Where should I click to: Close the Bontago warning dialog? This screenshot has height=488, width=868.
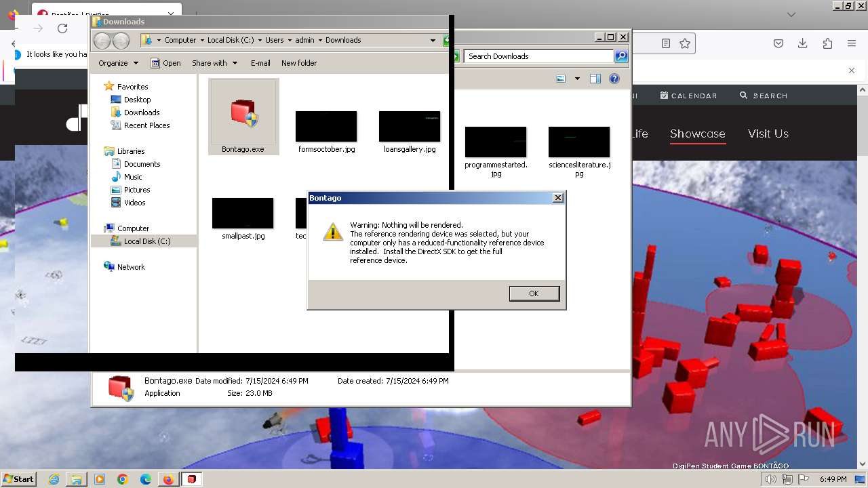coord(558,198)
